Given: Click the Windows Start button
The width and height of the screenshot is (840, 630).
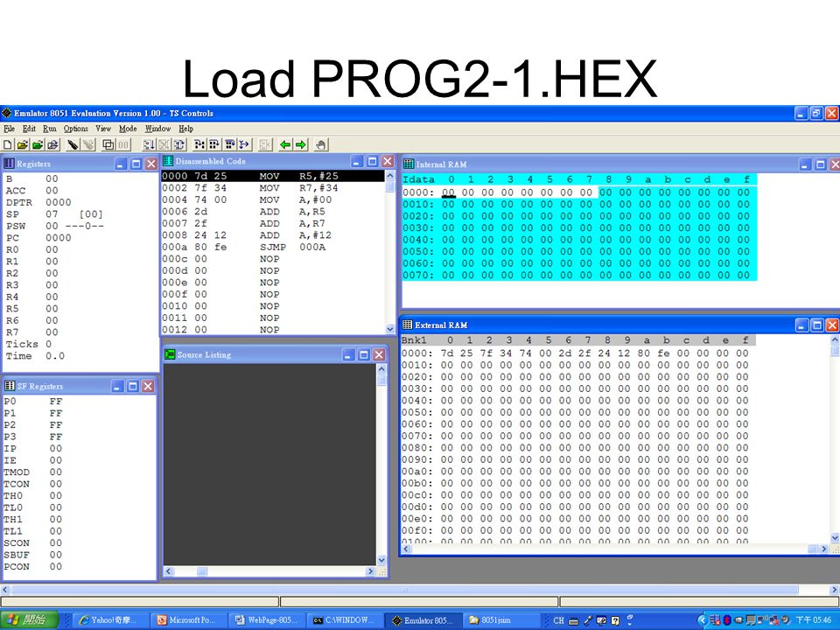Looking at the screenshot, I should click(29, 619).
